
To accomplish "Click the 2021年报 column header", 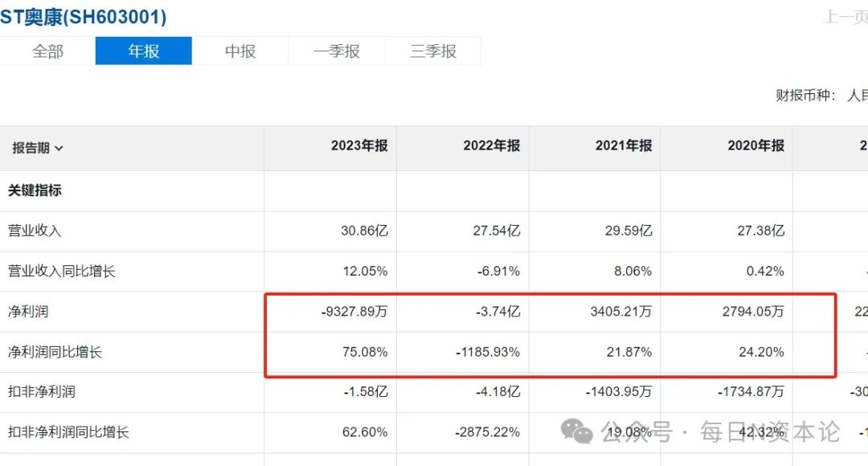I will point(624,145).
